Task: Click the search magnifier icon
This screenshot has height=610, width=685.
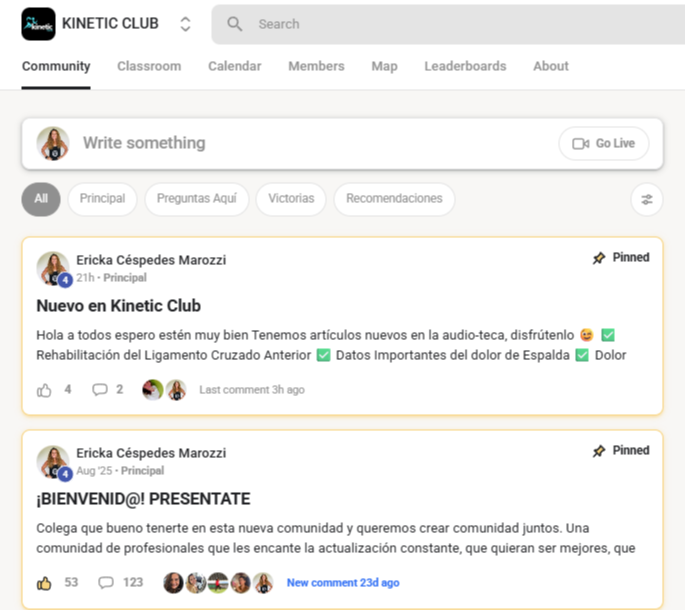Action: (x=235, y=24)
